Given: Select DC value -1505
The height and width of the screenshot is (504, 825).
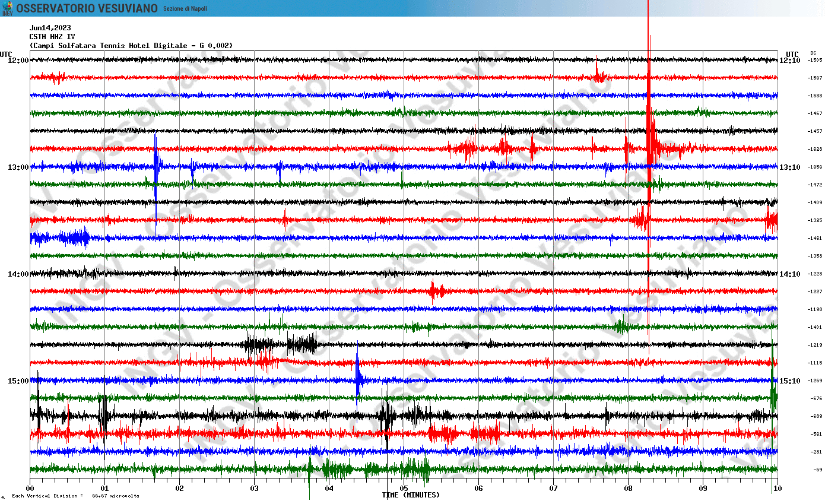Looking at the screenshot, I should point(814,60).
